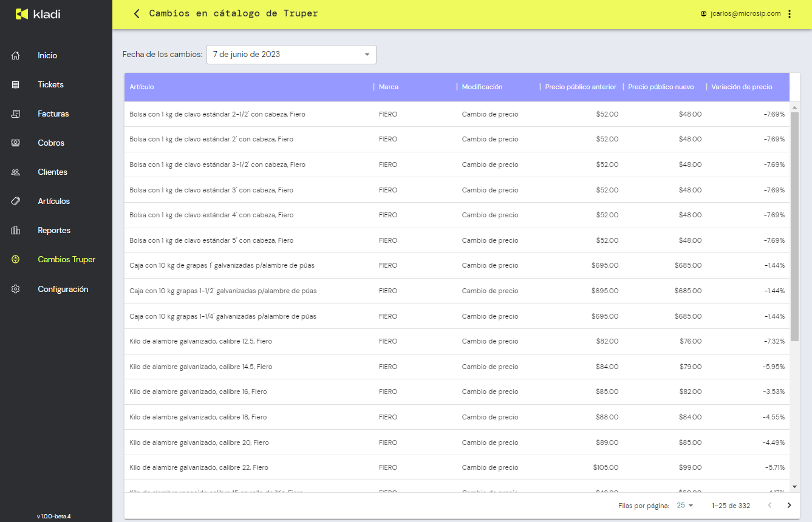Open the three-dot user options menu
The image size is (812, 522).
tap(790, 14)
